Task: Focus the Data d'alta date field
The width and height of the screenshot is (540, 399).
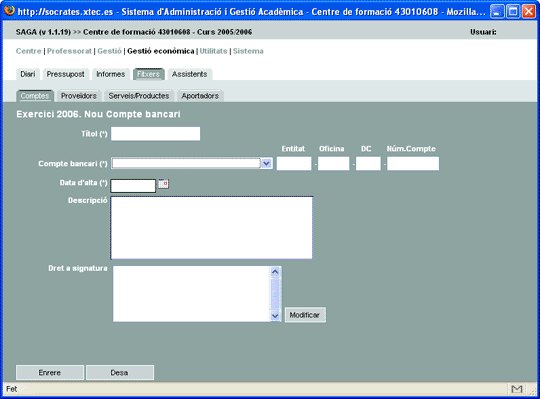Action: click(x=133, y=186)
